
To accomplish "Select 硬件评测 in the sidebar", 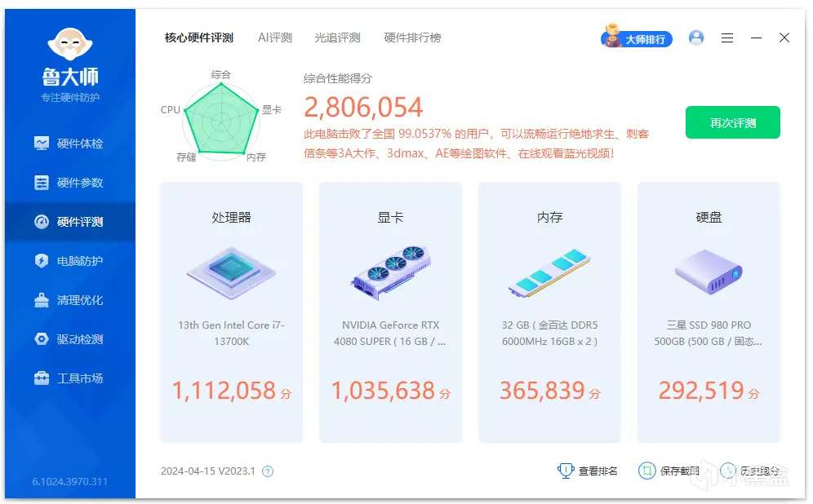I will pyautogui.click(x=70, y=222).
